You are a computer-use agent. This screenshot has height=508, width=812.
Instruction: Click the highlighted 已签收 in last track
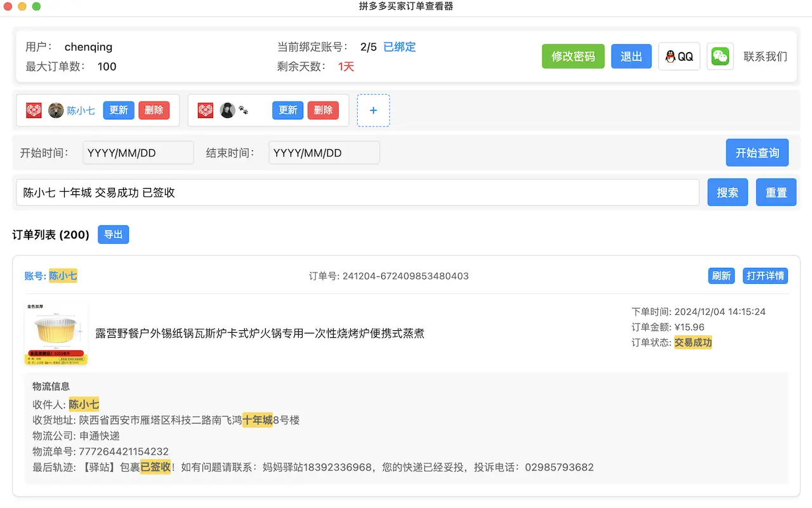[155, 467]
